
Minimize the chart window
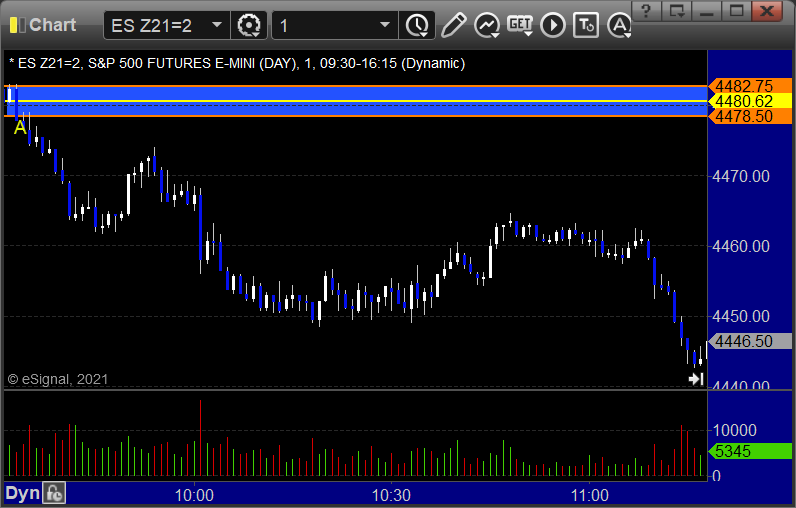[x=707, y=11]
